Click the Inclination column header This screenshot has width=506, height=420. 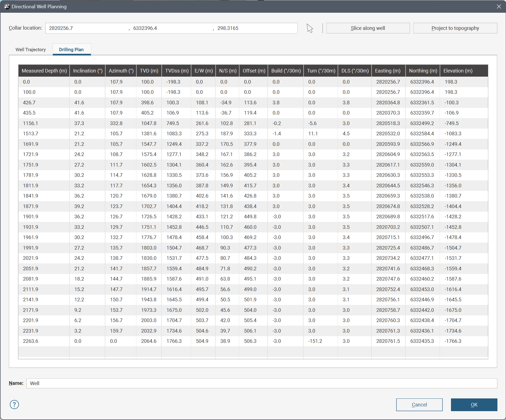[88, 71]
